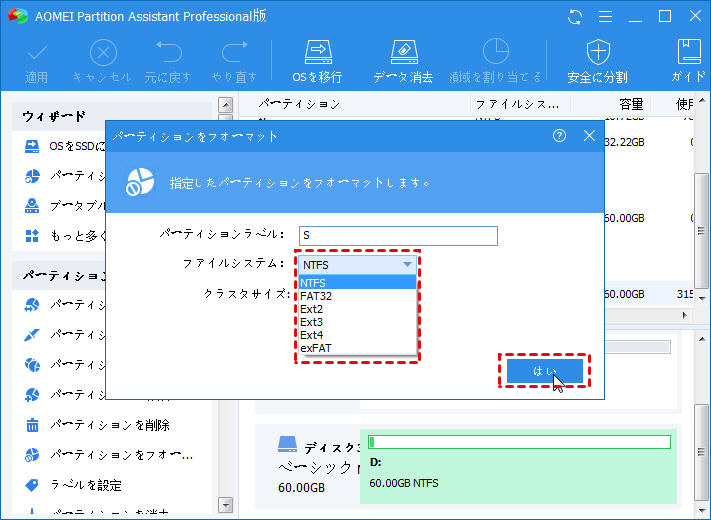Close the パーティションをフォーマット dialog
Screen dimensions: 711x520
click(589, 136)
